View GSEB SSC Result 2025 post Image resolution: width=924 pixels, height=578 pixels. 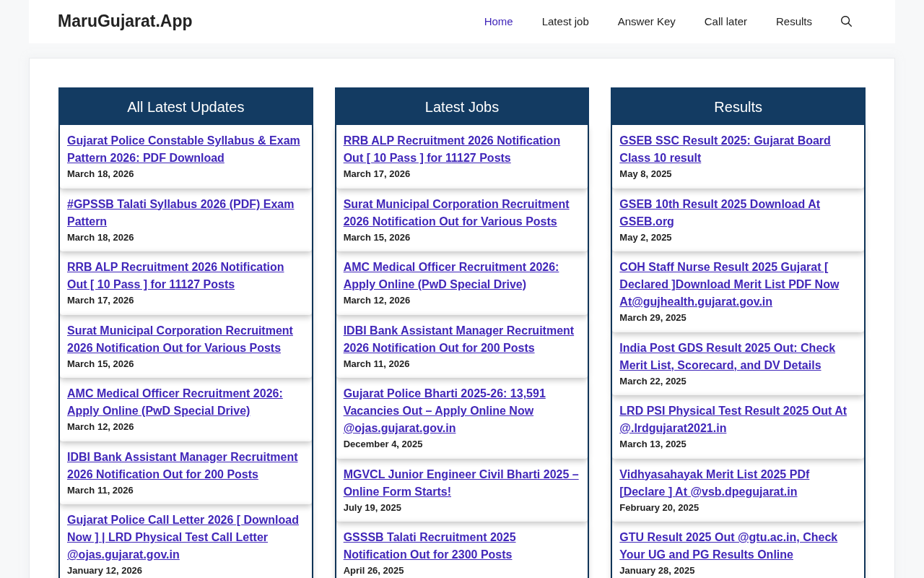point(725,149)
